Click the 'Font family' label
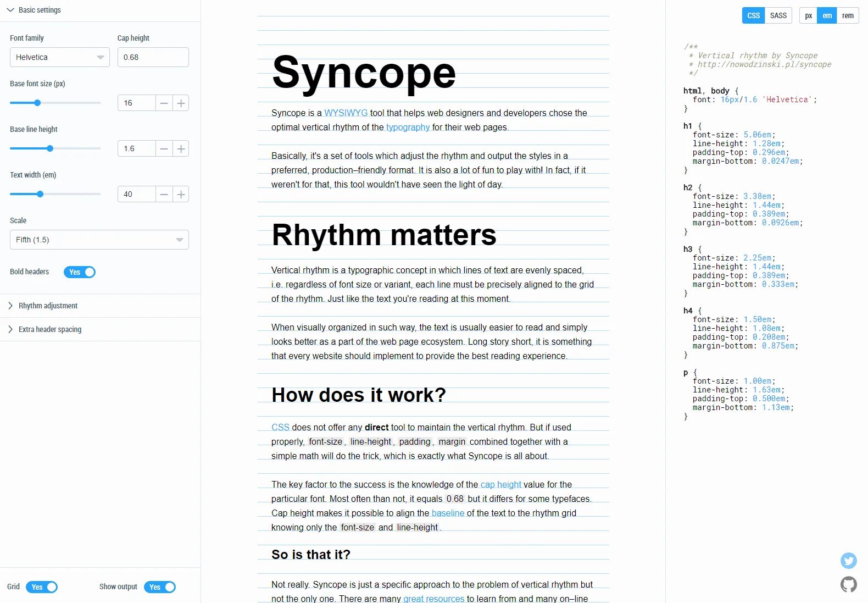The image size is (868, 603). click(27, 38)
